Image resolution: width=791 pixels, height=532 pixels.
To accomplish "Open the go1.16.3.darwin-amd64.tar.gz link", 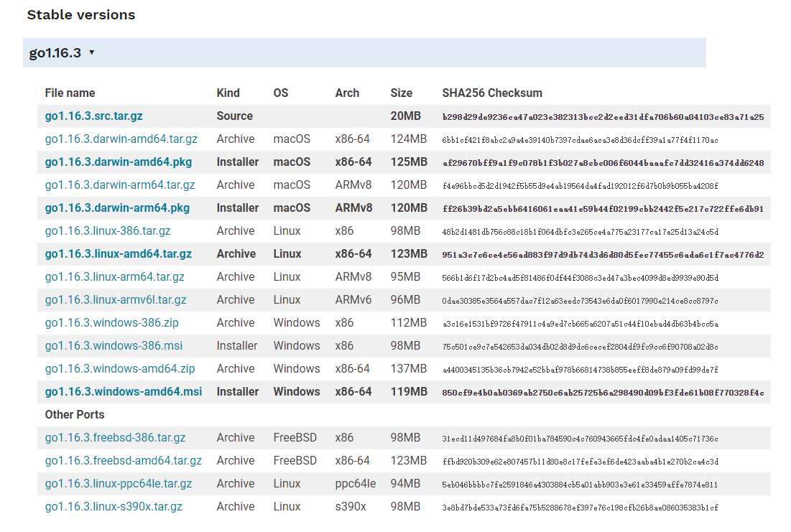I will 121,139.
